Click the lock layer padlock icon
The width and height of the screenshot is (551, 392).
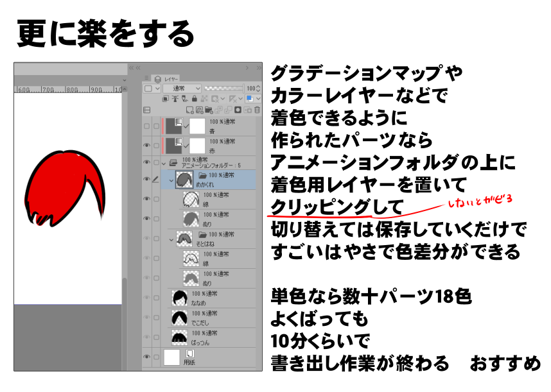pos(195,99)
